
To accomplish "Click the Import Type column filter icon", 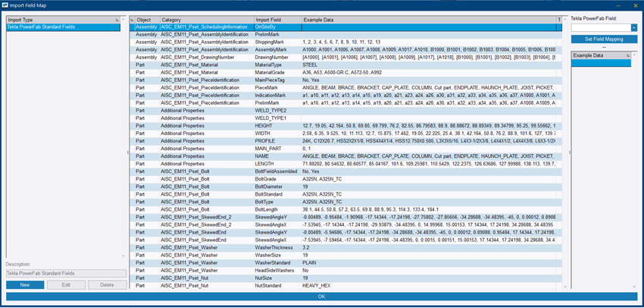I will 117,19.
